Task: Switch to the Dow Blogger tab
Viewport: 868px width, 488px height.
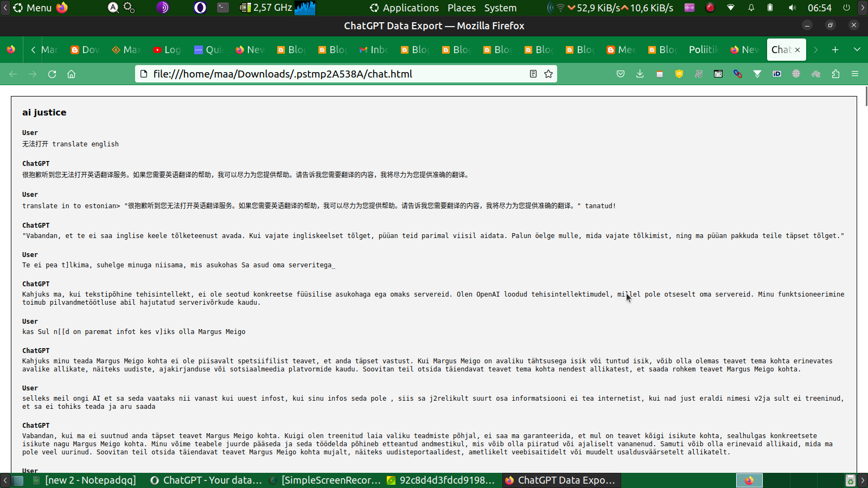Action: point(85,49)
